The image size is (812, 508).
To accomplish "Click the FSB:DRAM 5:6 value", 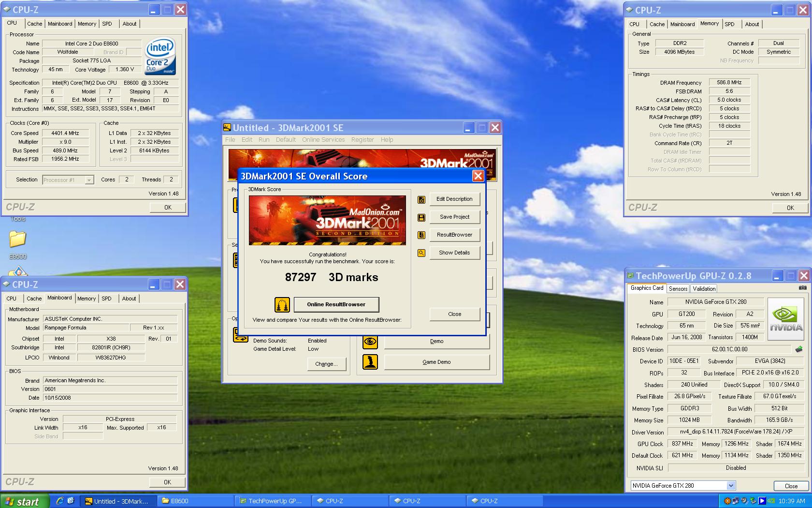I will 729,91.
